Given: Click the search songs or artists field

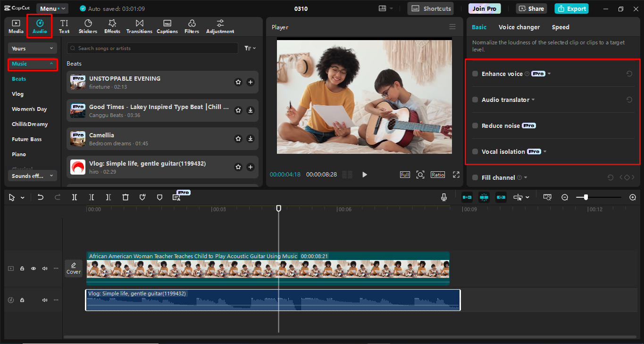Looking at the screenshot, I should [152, 48].
